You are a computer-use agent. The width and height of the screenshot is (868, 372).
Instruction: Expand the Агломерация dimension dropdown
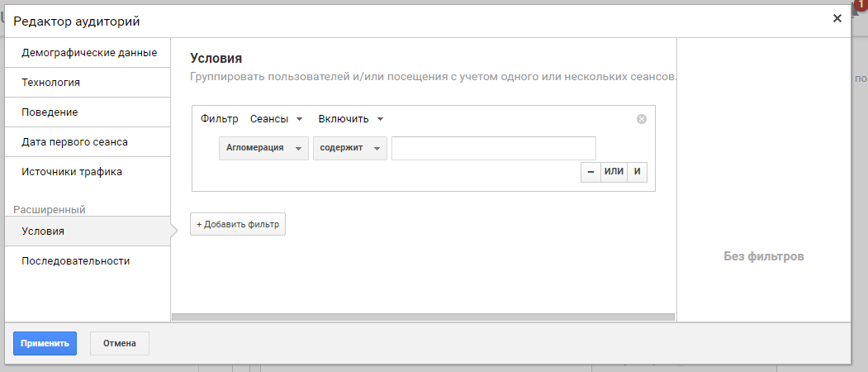(x=263, y=148)
